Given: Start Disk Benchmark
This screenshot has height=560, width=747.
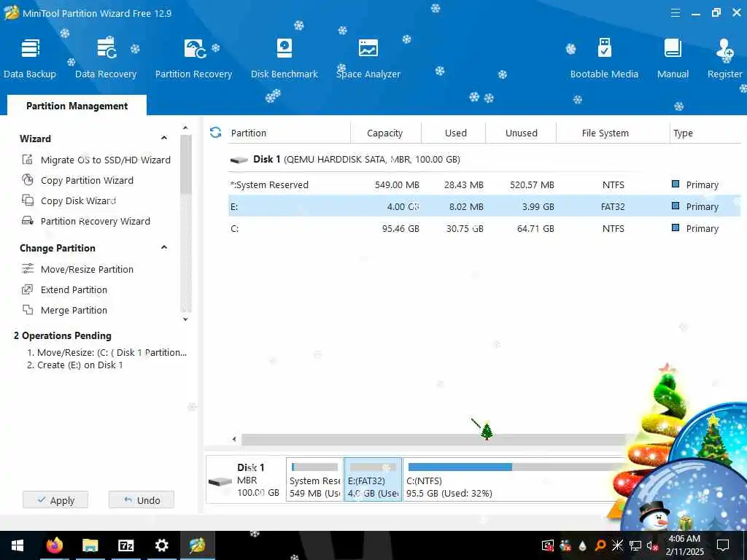Looking at the screenshot, I should pos(284,58).
